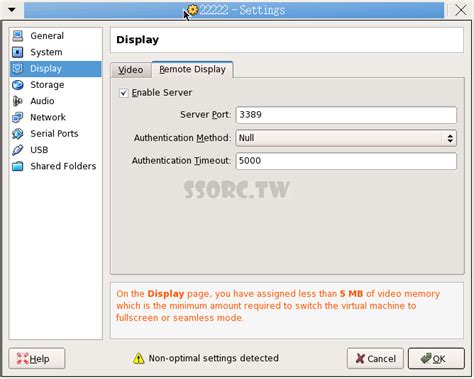The image size is (474, 379).
Task: Click the orange video memory warning text
Action: tap(278, 306)
